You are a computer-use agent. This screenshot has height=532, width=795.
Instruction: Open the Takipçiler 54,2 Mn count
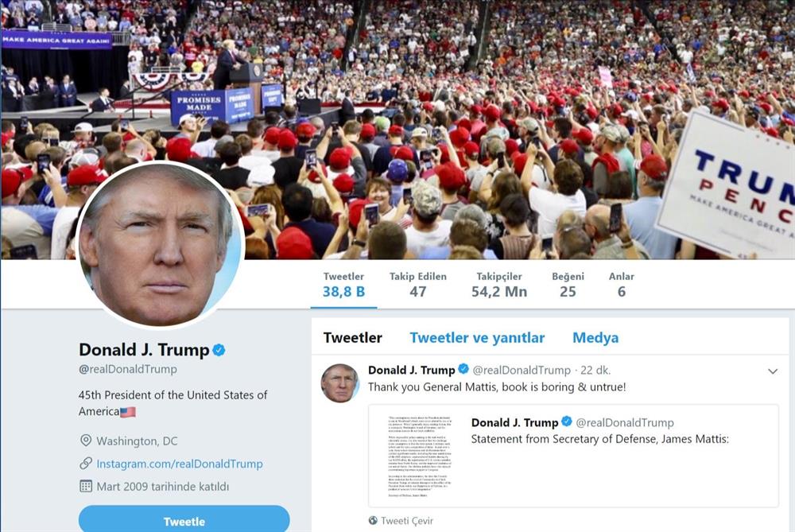click(x=499, y=285)
